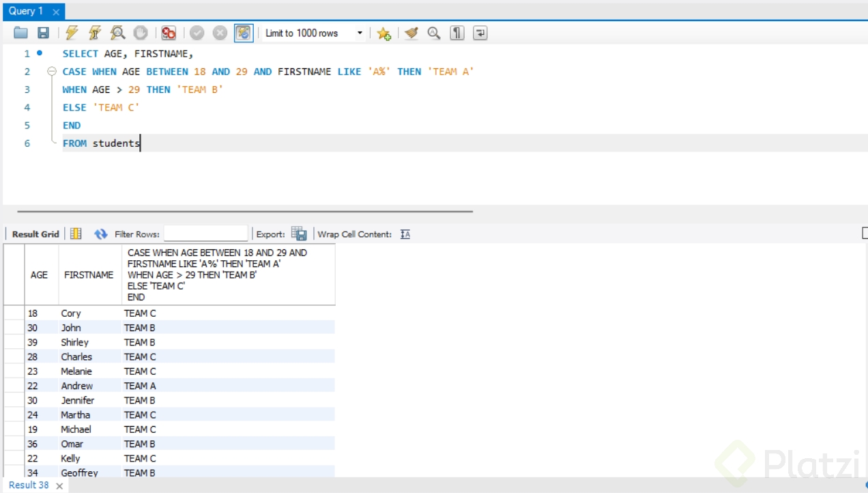Close the Query 1 tab
Viewport: 868px width, 493px height.
[56, 12]
